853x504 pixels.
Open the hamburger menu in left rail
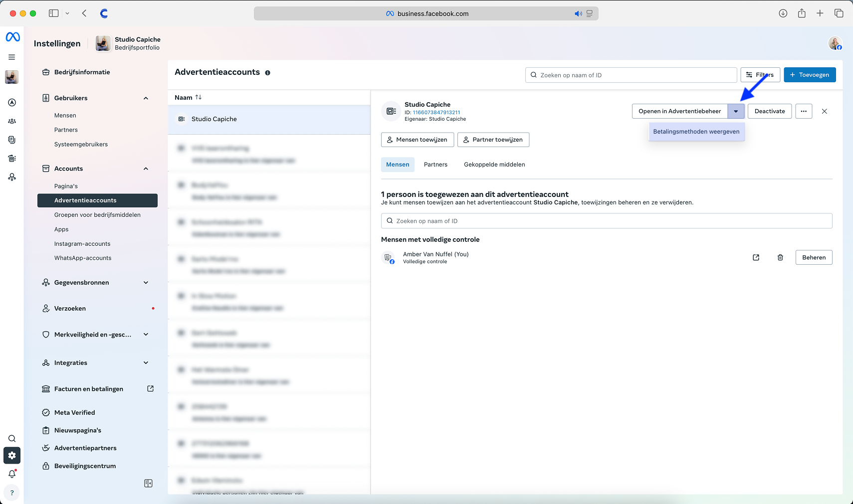coord(12,57)
